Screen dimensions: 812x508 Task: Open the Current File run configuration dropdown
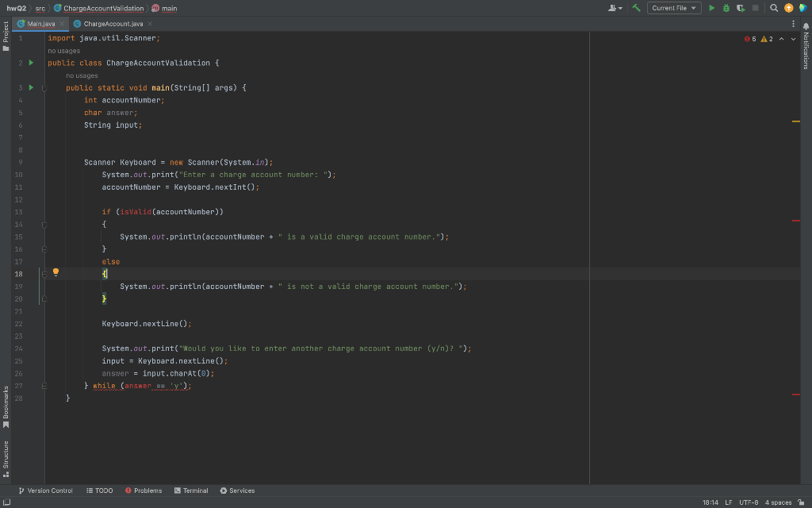(673, 6)
